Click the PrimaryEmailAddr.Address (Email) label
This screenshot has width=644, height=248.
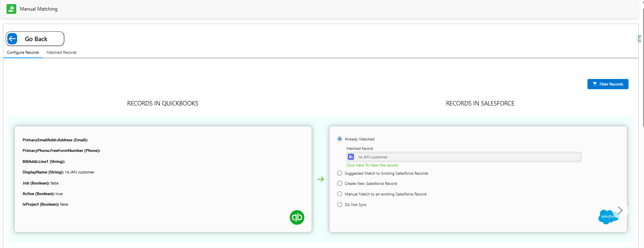click(x=55, y=140)
